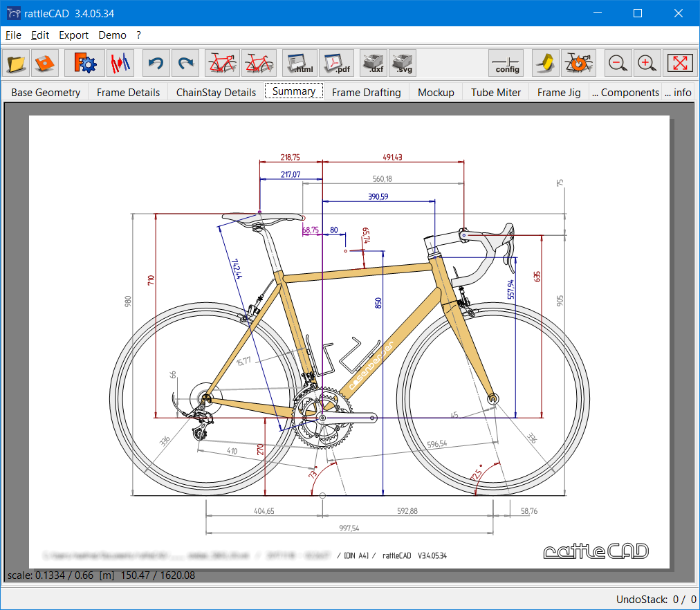
Task: Open the Demo menu
Action: click(112, 35)
